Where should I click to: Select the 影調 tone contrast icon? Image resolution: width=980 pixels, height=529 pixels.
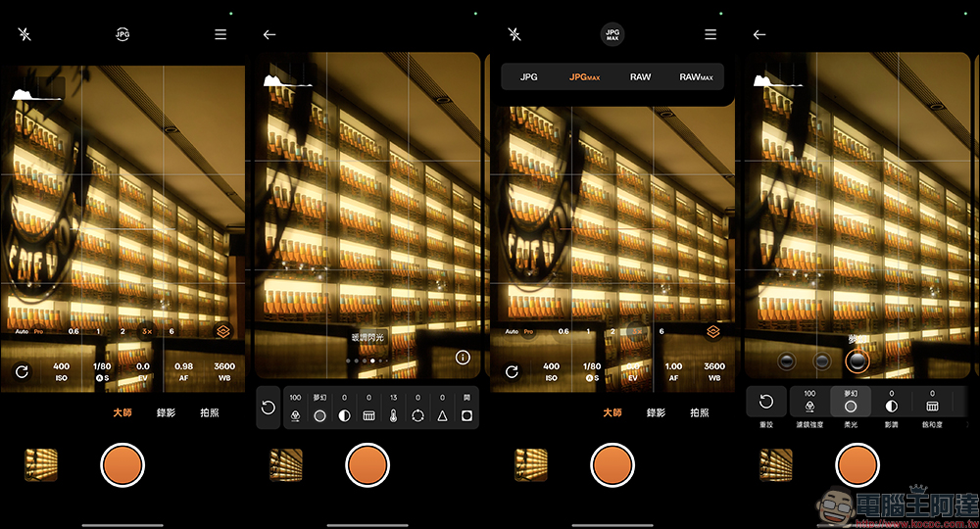pos(892,405)
